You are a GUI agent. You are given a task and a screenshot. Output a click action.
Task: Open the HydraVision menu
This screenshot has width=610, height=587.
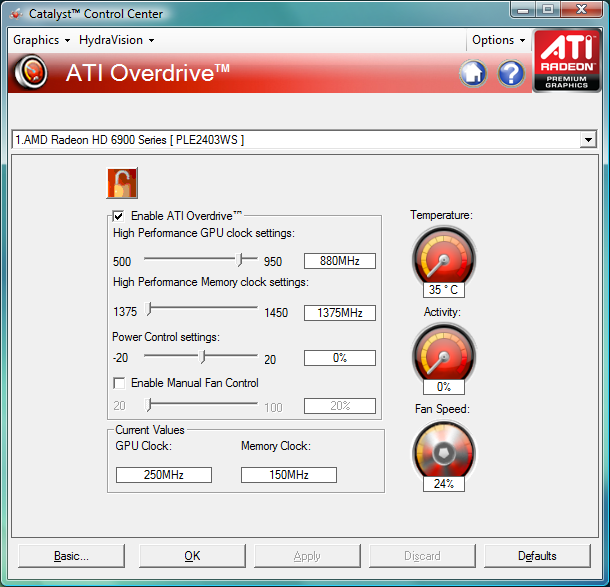pyautogui.click(x=116, y=40)
